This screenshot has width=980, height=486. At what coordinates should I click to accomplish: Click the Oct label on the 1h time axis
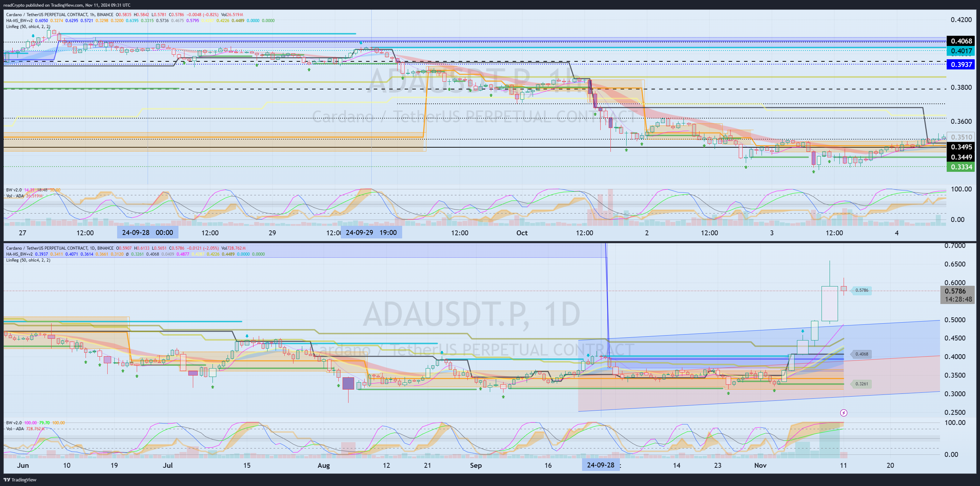(x=522, y=233)
